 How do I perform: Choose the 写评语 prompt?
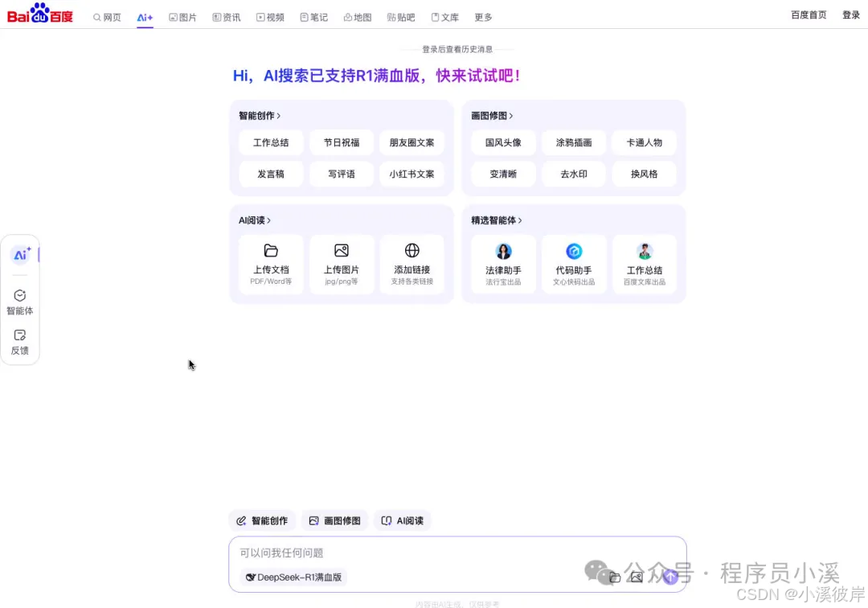(341, 174)
